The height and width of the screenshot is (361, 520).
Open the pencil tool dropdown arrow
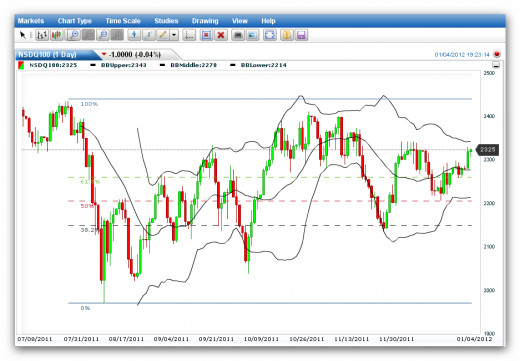pos(174,35)
